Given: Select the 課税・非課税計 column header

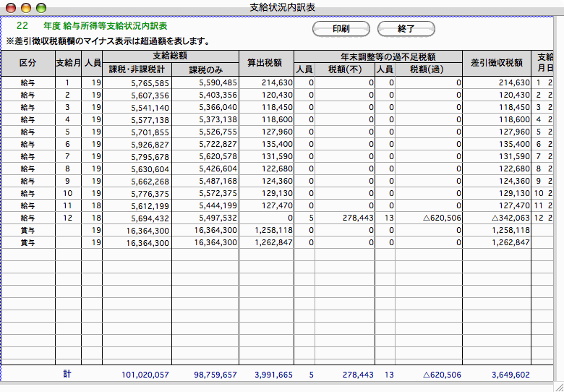Looking at the screenshot, I should [137, 69].
